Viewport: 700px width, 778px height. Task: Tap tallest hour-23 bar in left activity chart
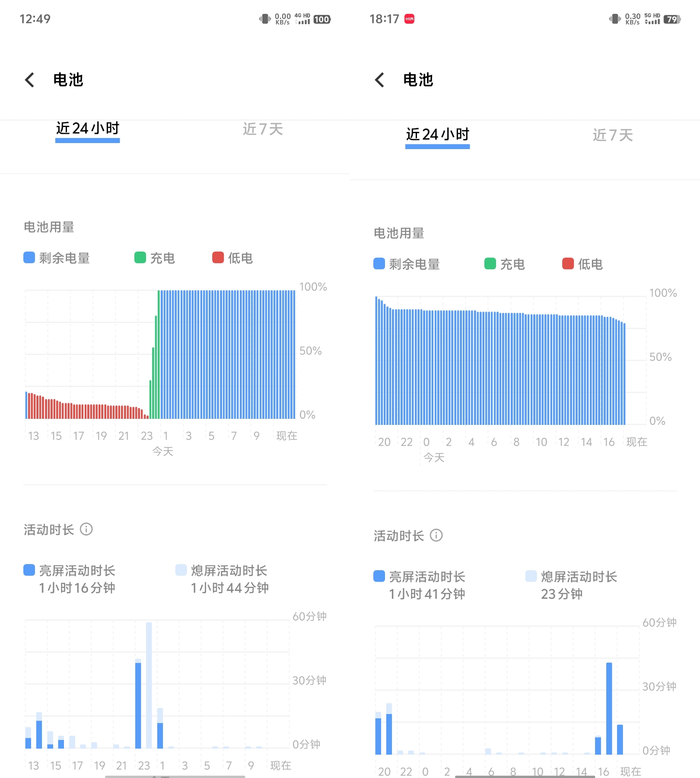[149, 685]
